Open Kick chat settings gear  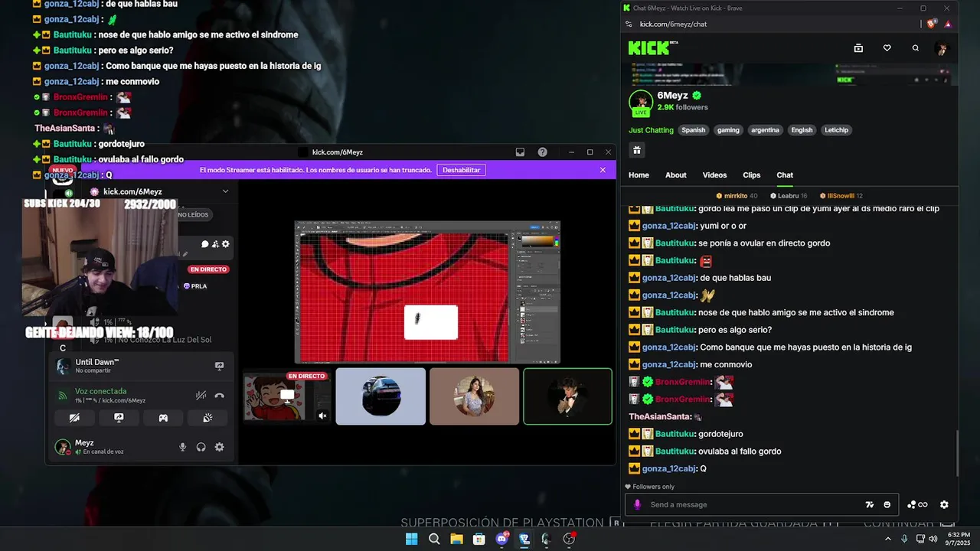pyautogui.click(x=944, y=504)
